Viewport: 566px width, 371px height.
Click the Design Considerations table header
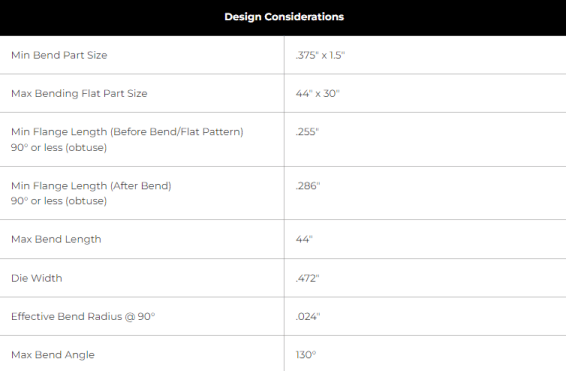(x=284, y=17)
